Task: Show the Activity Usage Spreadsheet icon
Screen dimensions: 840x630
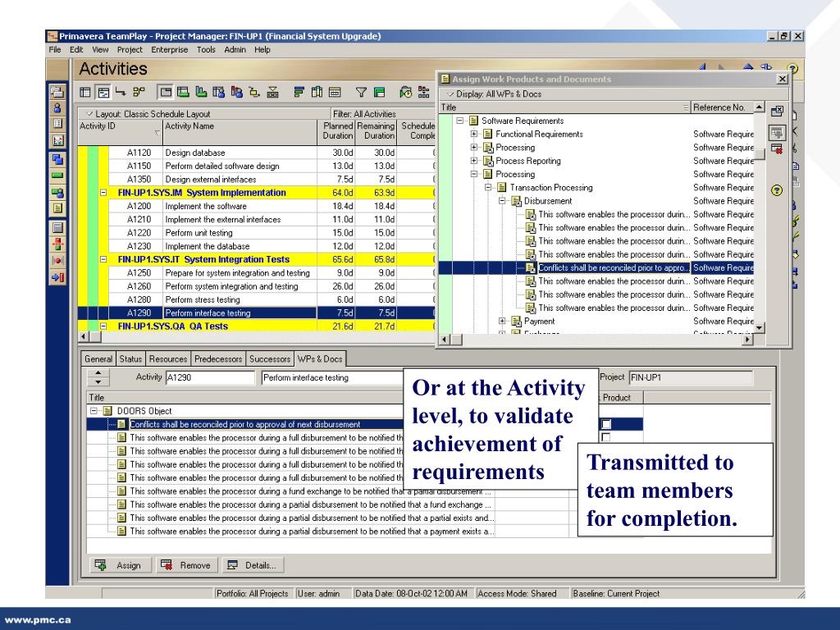Action: (183, 92)
